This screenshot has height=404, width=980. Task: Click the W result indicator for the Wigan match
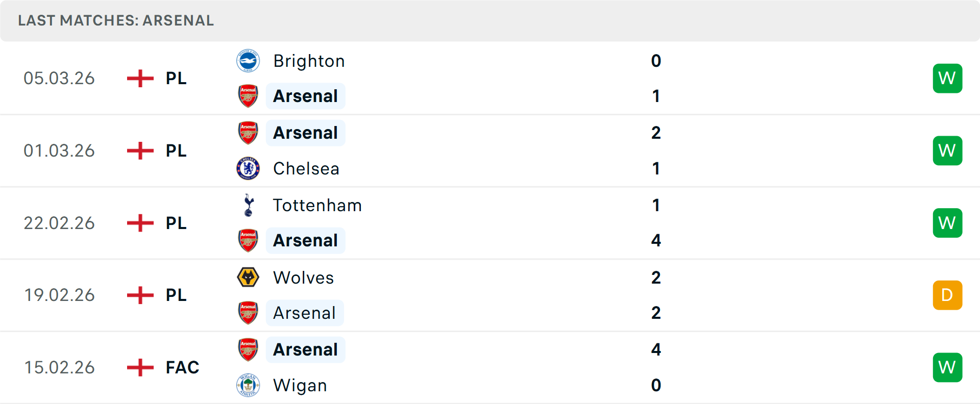coord(947,367)
